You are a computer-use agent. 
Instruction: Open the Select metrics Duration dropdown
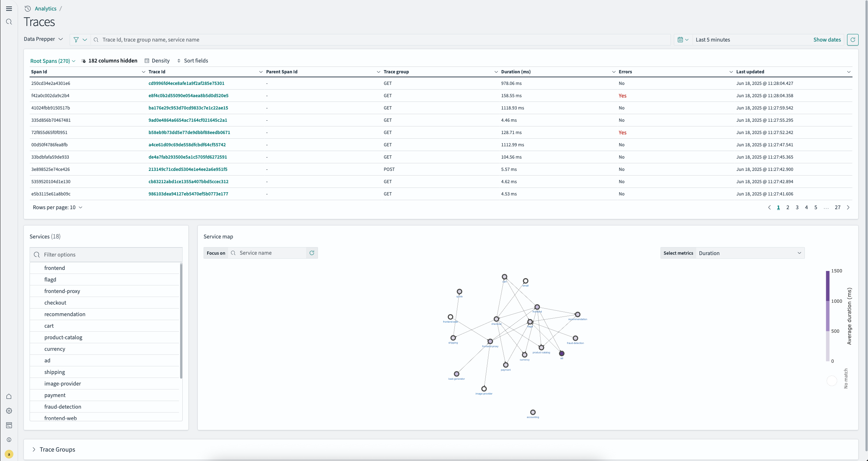(x=750, y=253)
